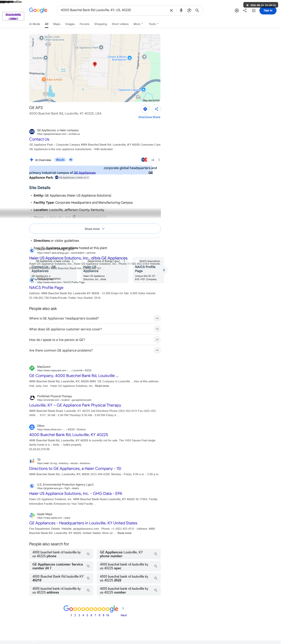Screen dimensions: 284x644
Task: Search icon for 'GE Appliances Louisville, KY phone number'
Action: coord(156,554)
